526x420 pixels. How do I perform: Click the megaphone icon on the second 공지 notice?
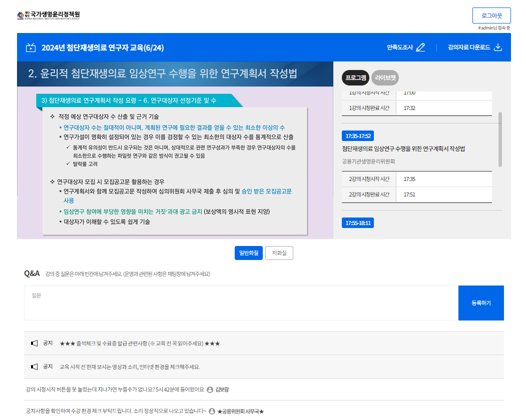click(35, 366)
